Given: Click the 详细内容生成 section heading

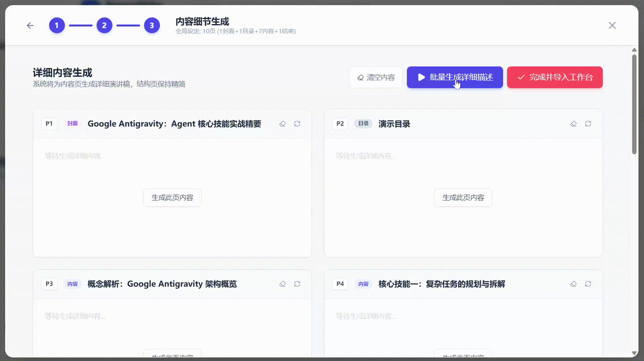Looking at the screenshot, I should click(x=63, y=73).
